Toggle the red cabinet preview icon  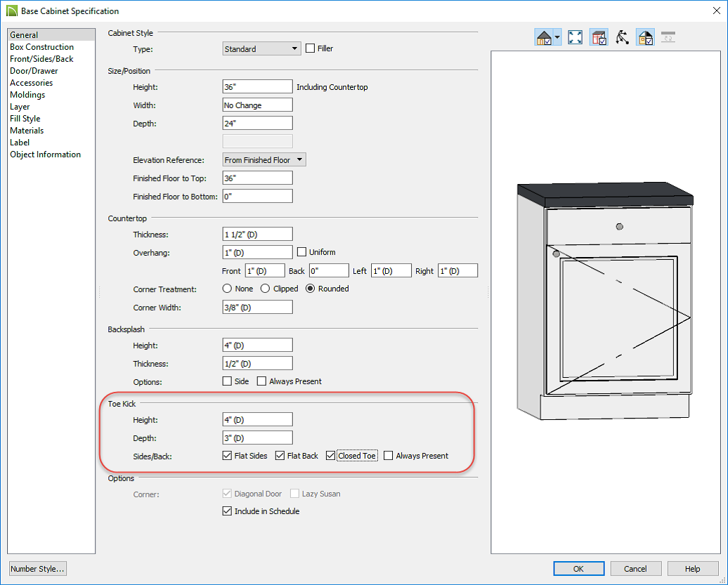pyautogui.click(x=599, y=38)
